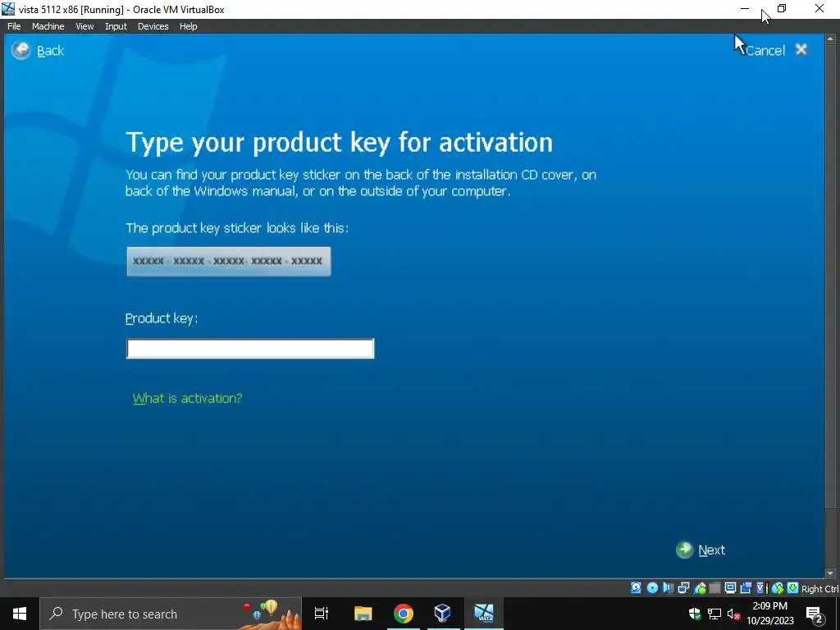Click the Cancel X icon in the wizard
This screenshot has width=840, height=630.
[801, 49]
